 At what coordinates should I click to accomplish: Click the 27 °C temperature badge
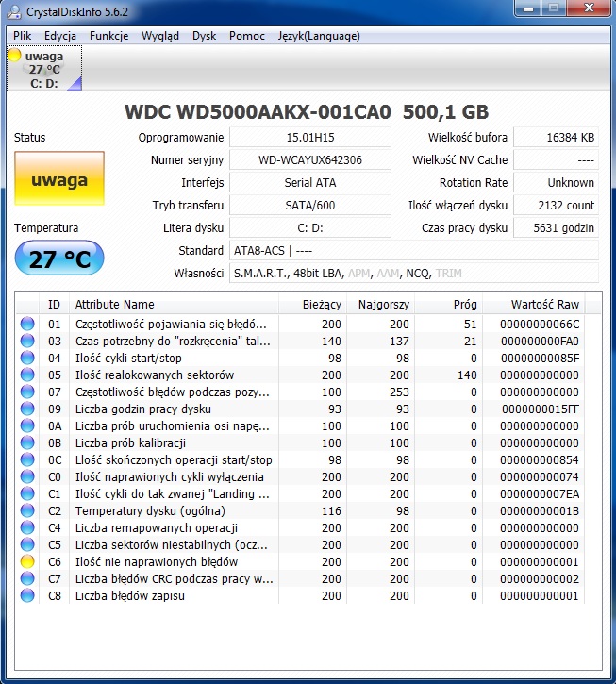coord(59,259)
